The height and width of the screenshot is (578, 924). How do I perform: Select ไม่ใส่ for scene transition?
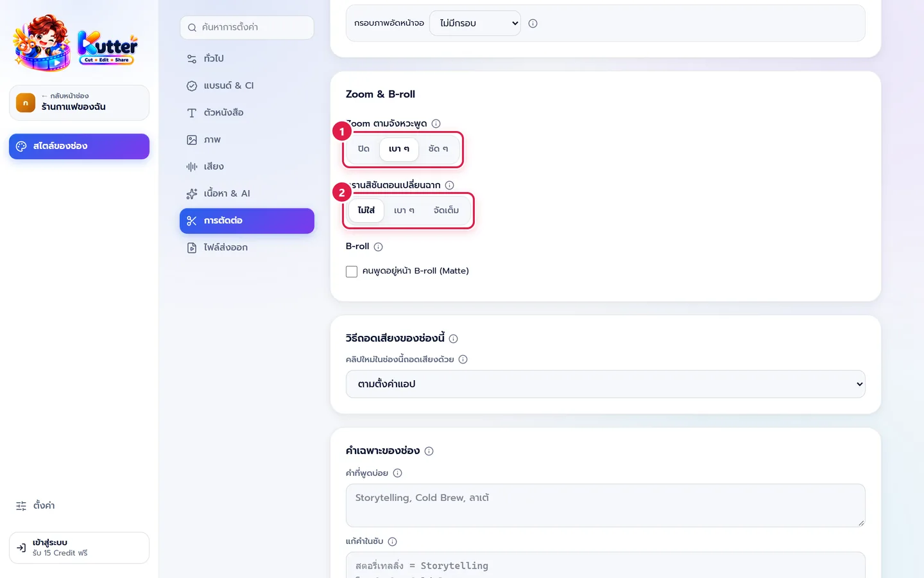coord(366,211)
